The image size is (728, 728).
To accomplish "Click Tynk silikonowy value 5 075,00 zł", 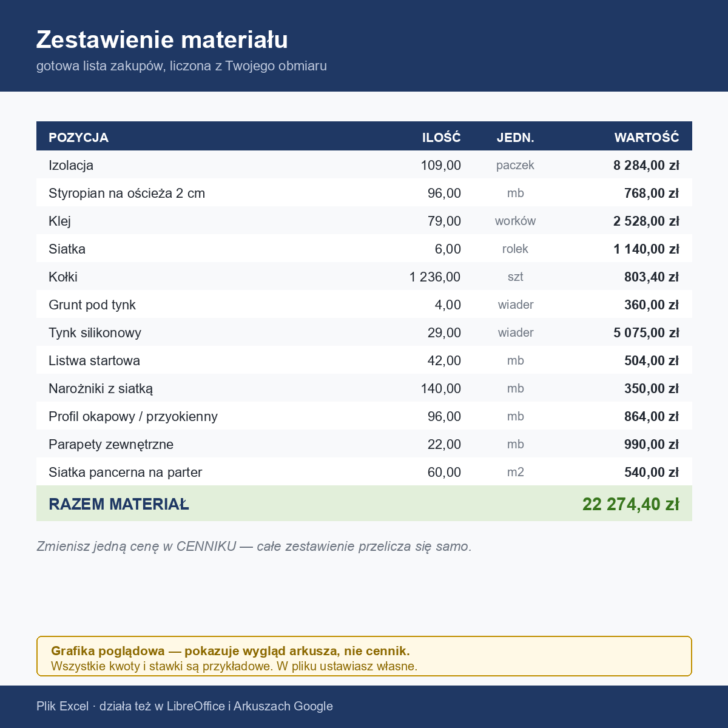I will [646, 332].
